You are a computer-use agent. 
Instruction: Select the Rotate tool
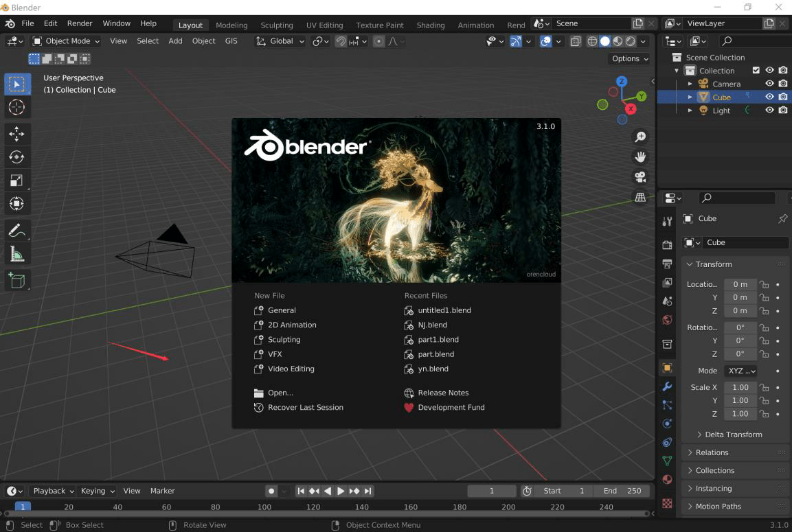coord(16,157)
